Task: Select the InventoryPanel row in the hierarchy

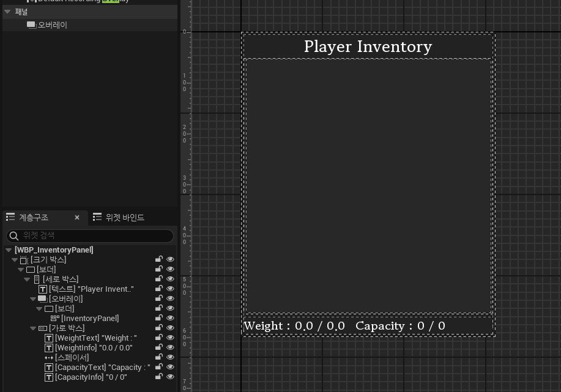Action: [x=90, y=319]
